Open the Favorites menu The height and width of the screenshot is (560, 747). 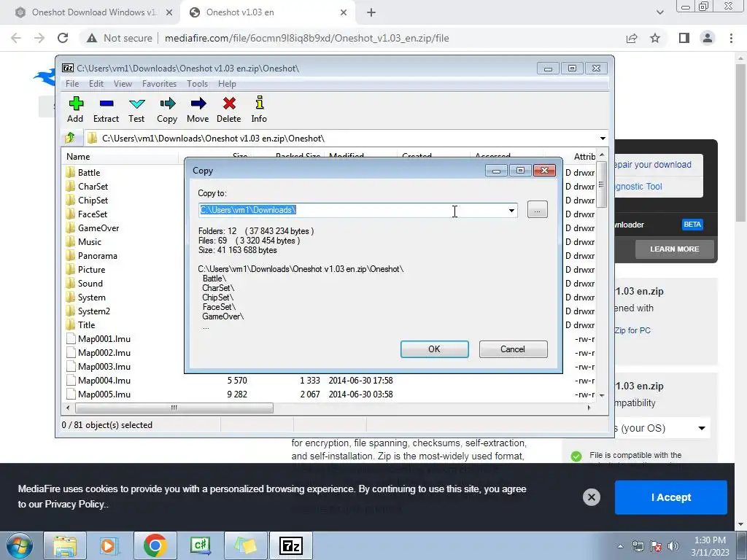[159, 83]
